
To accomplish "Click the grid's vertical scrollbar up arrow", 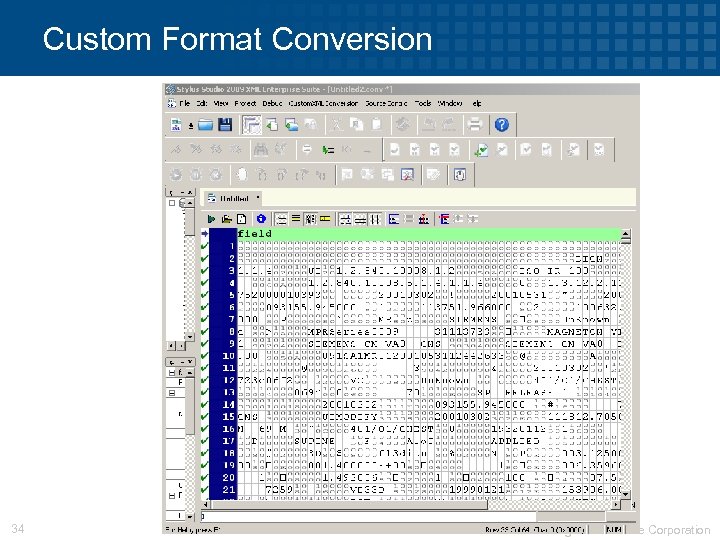I will pos(625,235).
